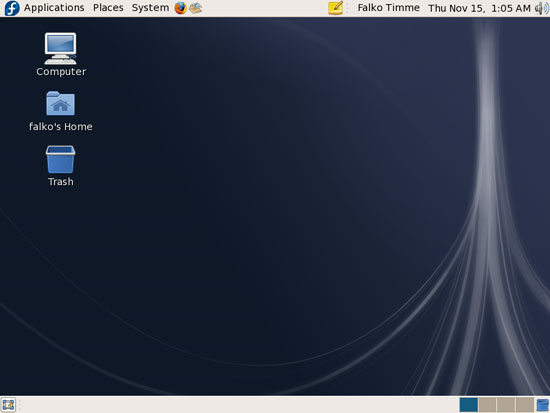Viewport: 550px width, 413px height.
Task: Open the Applications menu
Action: tap(54, 8)
